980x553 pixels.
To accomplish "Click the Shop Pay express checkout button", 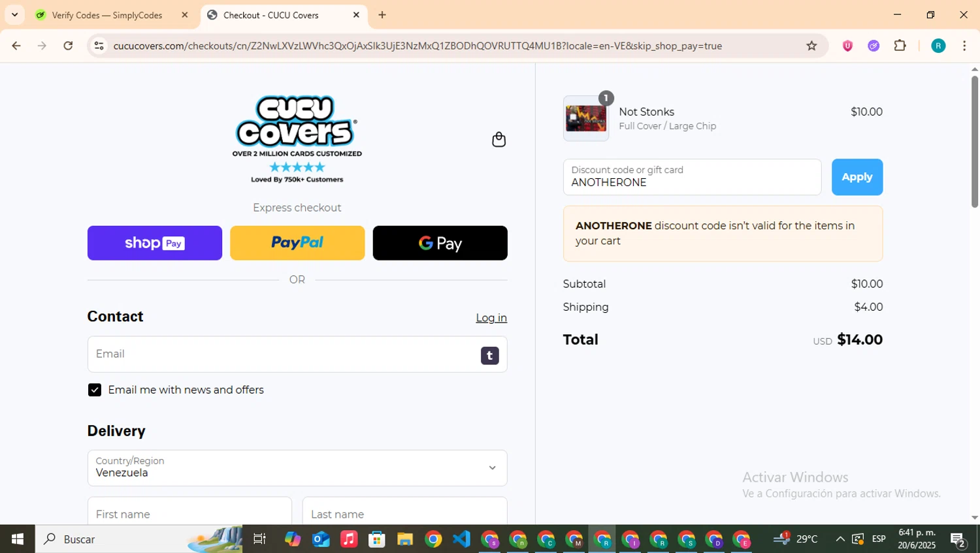I will pos(155,243).
